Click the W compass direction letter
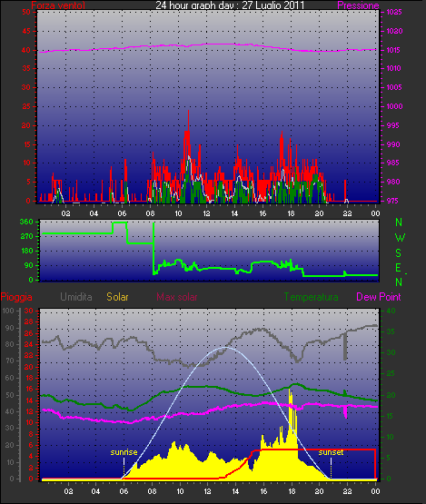The width and height of the screenshot is (426, 504). 400,238
